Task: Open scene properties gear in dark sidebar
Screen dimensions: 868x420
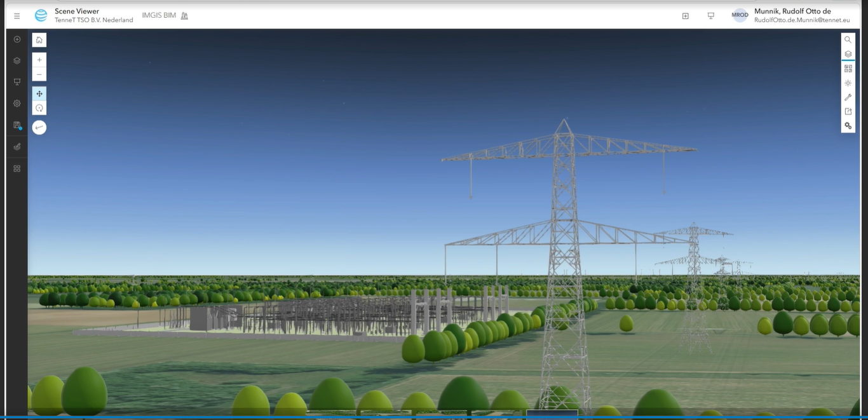Action: point(17,104)
